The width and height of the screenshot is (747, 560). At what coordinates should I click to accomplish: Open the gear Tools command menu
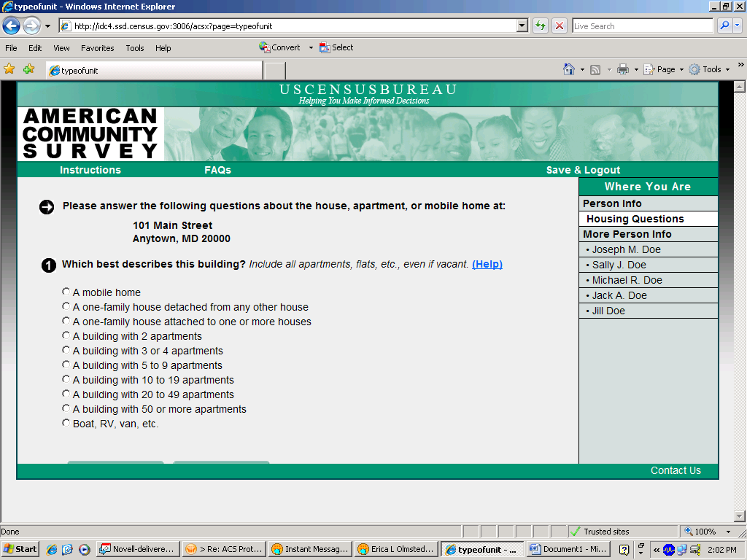tap(709, 69)
